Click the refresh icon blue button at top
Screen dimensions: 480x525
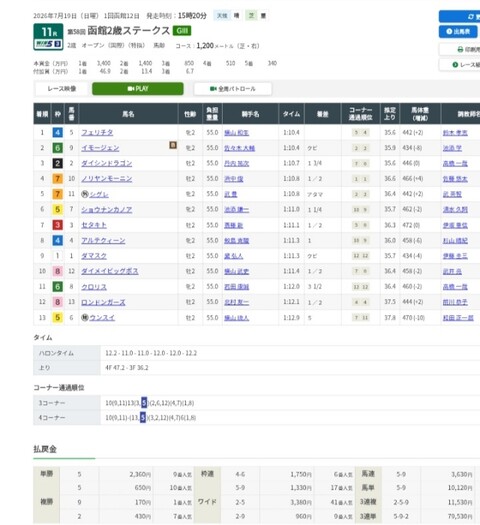coord(459,16)
